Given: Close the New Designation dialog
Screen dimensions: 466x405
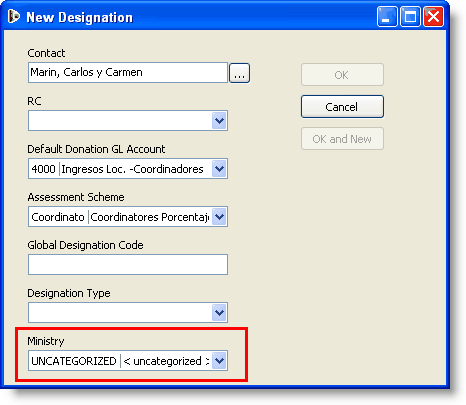Looking at the screenshot, I should (433, 16).
